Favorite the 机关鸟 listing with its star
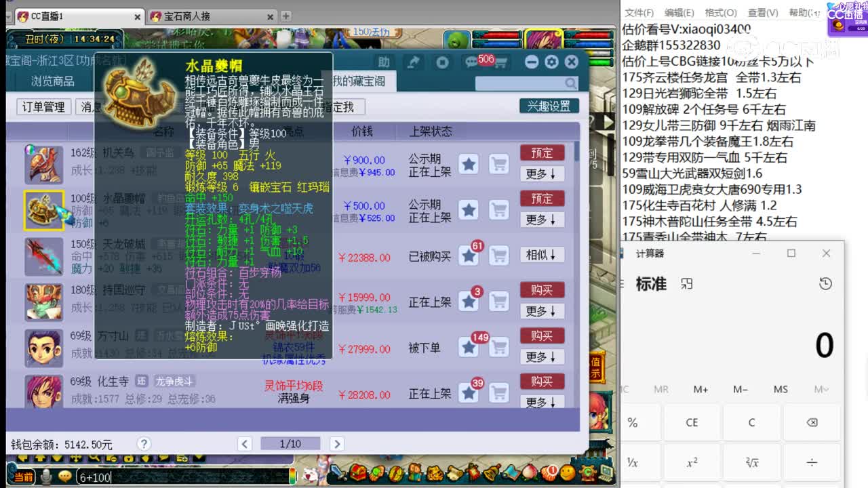The image size is (868, 488). (469, 164)
